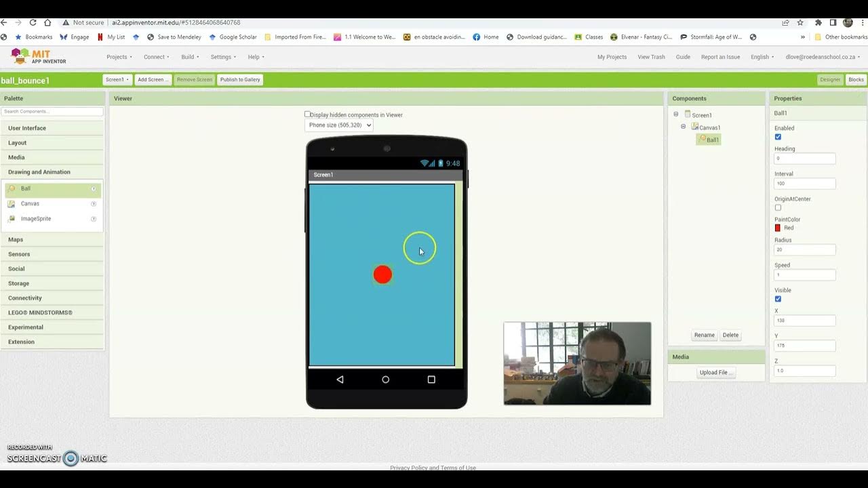
Task: Open help icon next to Canvas
Action: click(x=94, y=203)
